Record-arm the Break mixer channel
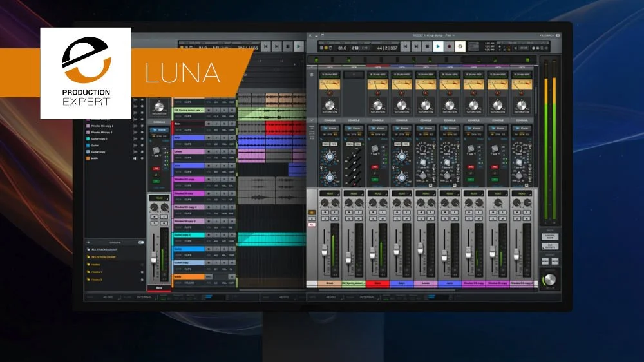Screen dimensions: 644x362 pos(325,213)
